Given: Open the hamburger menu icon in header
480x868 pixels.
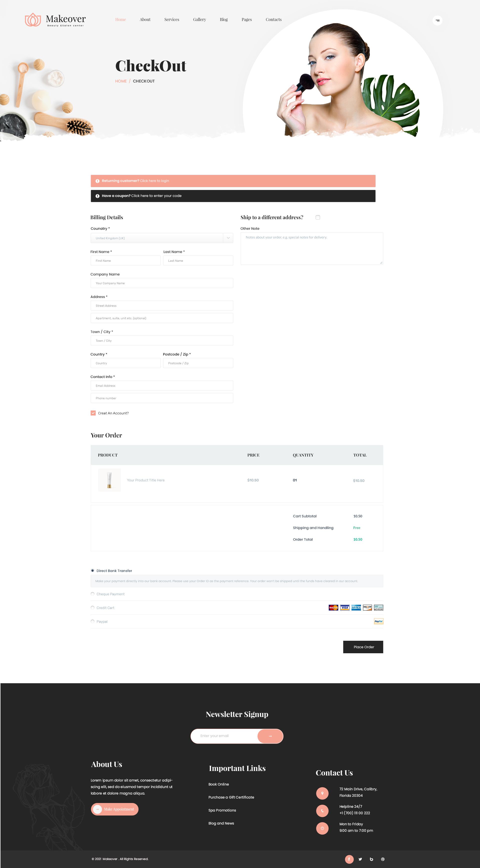Looking at the screenshot, I should pos(437,20).
